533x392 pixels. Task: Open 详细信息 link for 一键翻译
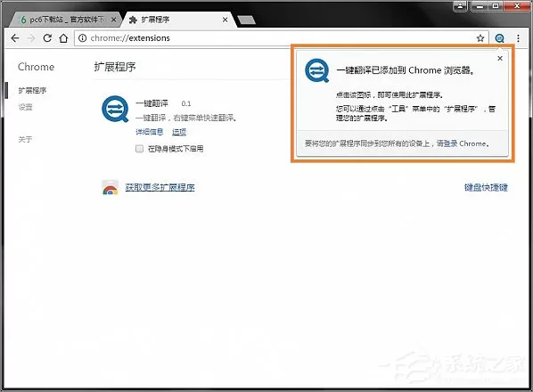point(150,132)
